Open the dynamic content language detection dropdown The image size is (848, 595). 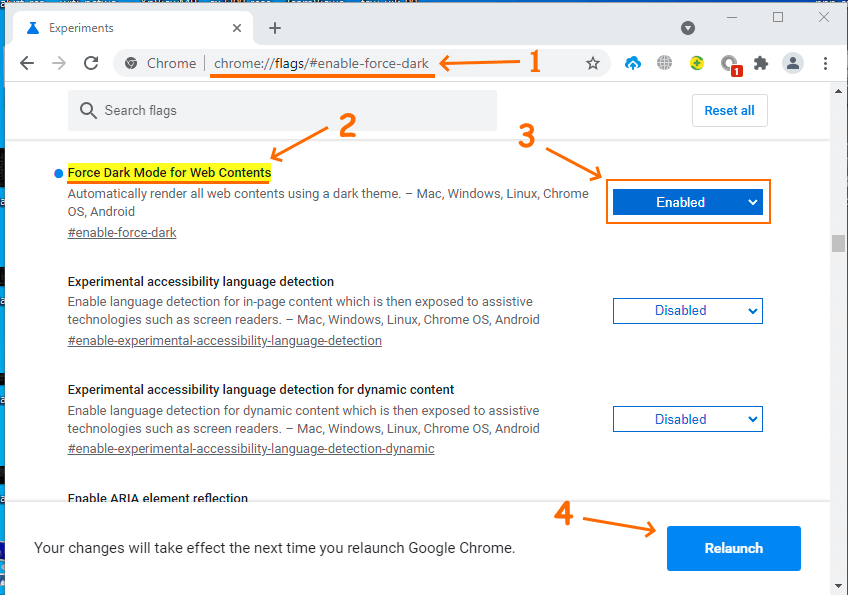pos(687,419)
